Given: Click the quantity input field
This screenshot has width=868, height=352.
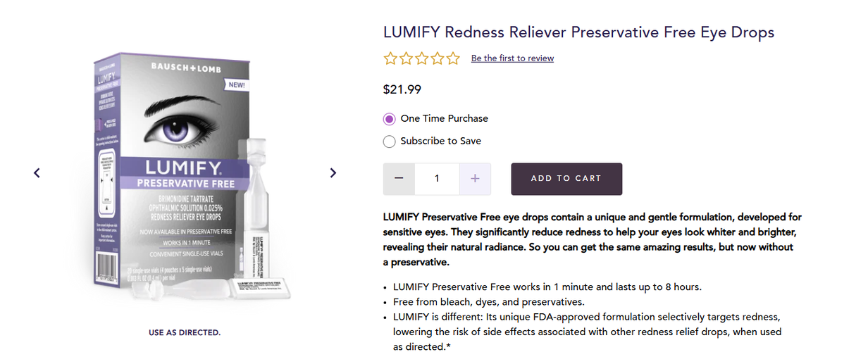Looking at the screenshot, I should click(437, 179).
